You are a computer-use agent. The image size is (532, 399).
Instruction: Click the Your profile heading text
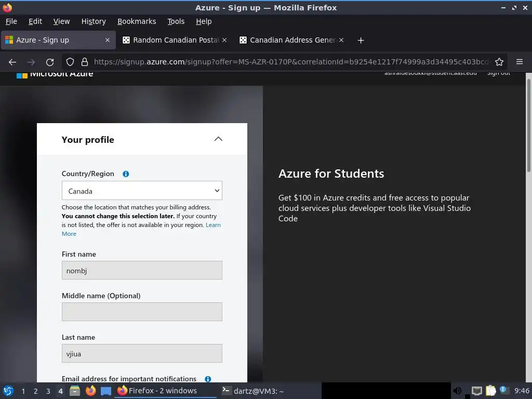(x=88, y=140)
